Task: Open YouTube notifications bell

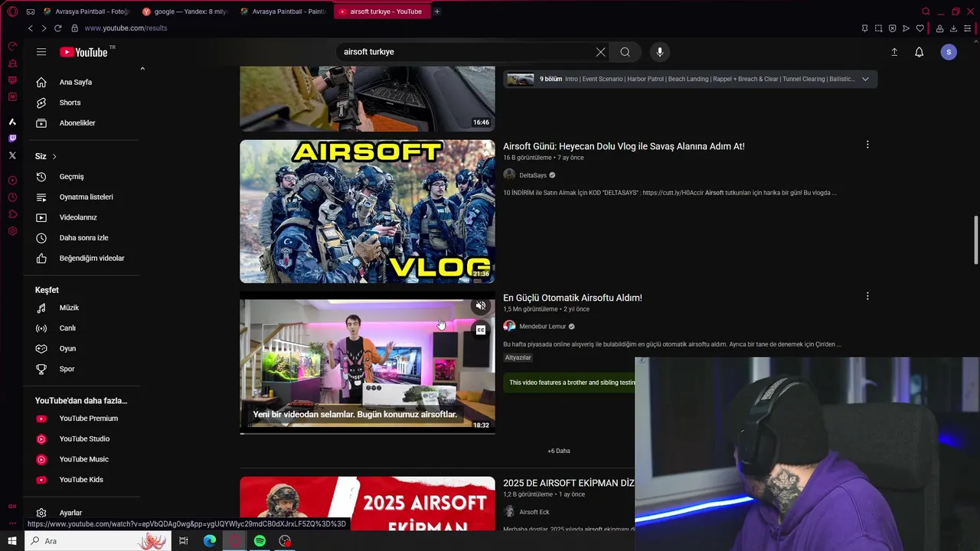Action: click(x=920, y=52)
